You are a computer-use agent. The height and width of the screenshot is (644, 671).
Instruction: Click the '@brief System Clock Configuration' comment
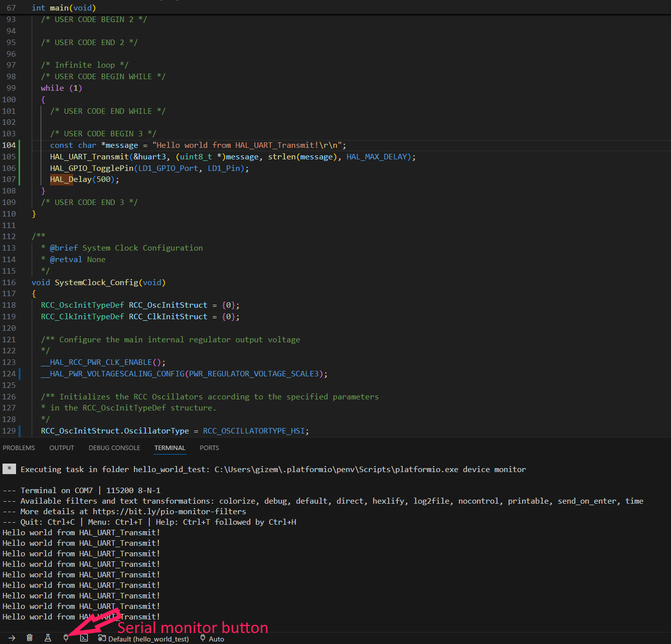click(x=126, y=248)
